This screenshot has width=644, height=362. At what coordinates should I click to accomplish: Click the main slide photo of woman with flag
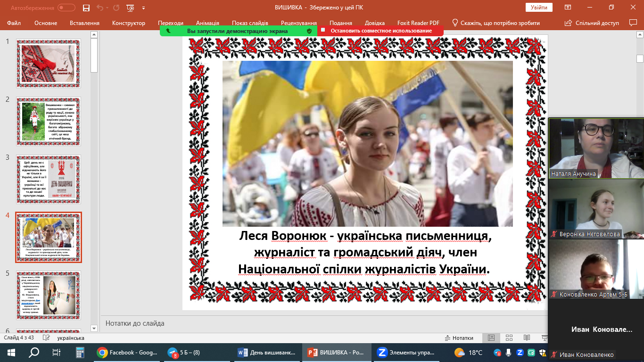(367, 144)
